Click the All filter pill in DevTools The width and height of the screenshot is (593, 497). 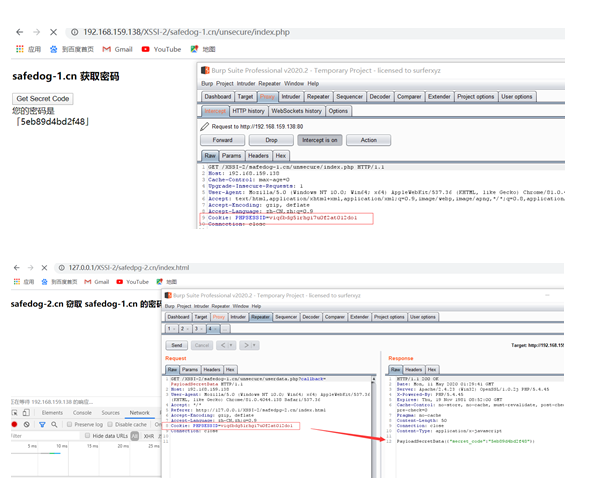pos(135,436)
